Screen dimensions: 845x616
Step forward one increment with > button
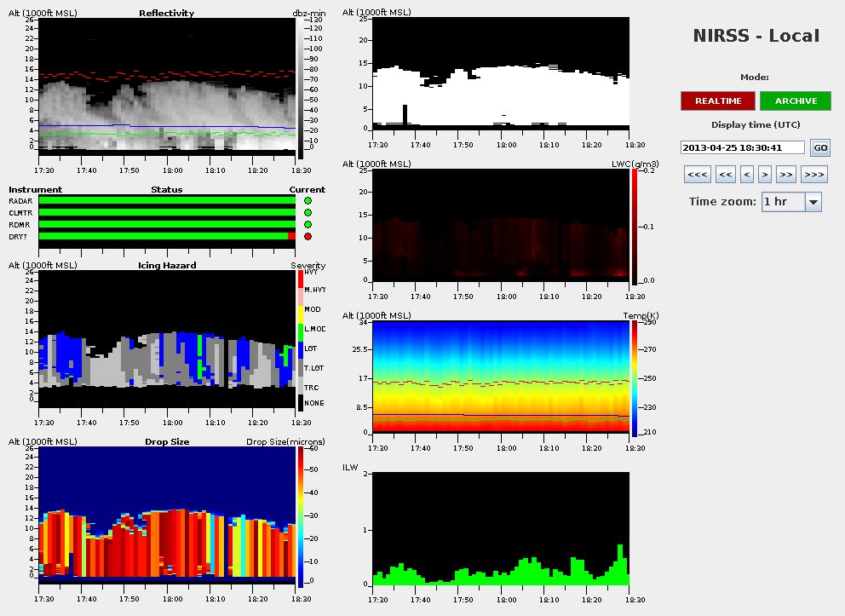765,175
